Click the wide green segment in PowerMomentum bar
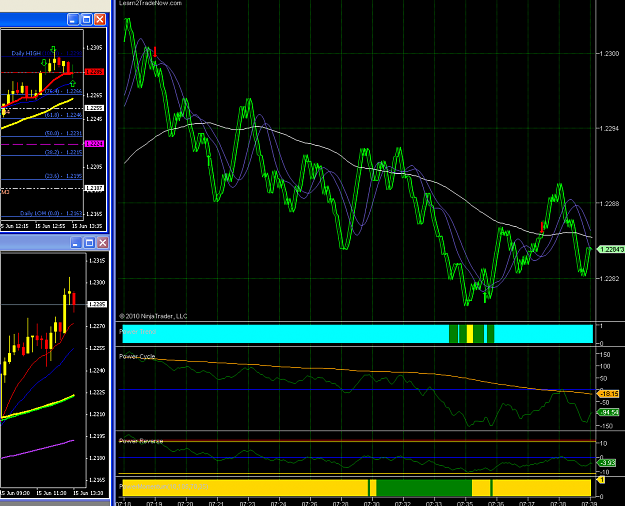 tap(424, 488)
